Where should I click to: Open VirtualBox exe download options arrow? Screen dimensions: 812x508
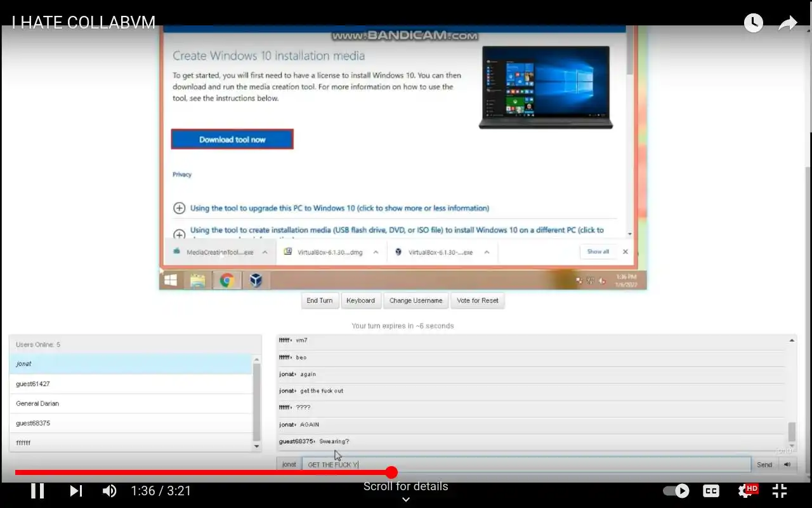point(487,252)
